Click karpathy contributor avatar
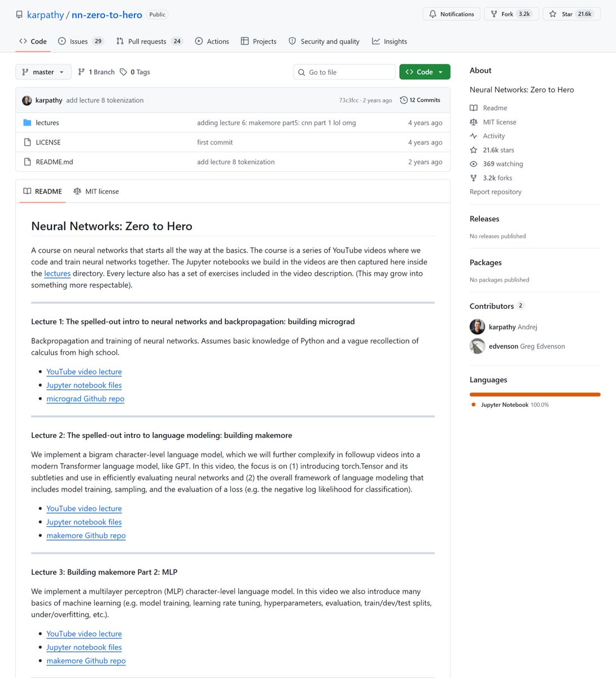Image resolution: width=616 pixels, height=678 pixels. [477, 327]
